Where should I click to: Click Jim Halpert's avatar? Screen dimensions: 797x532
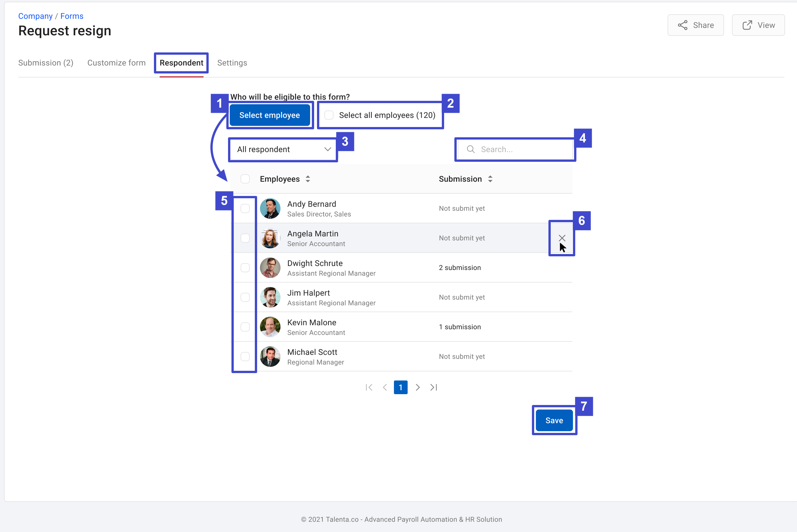270,297
